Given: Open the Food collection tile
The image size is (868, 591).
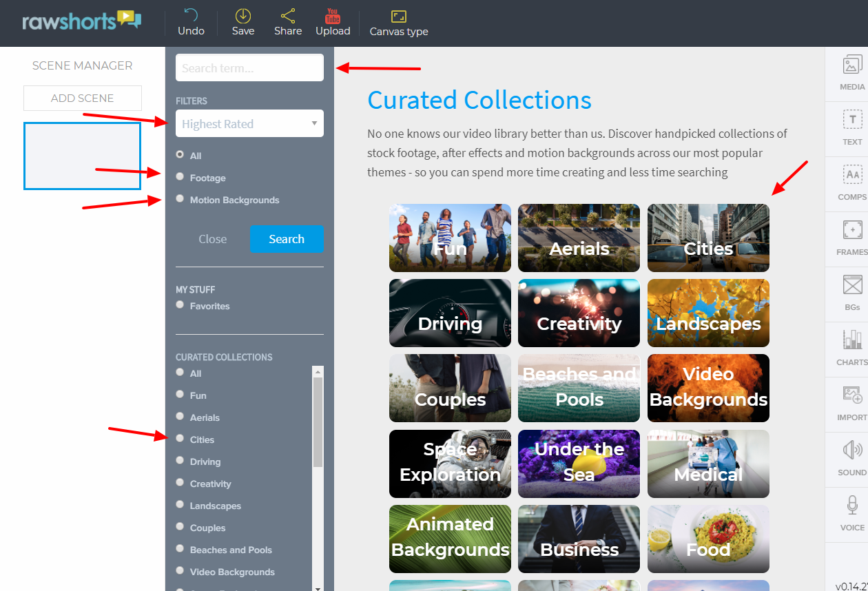Looking at the screenshot, I should coord(708,539).
